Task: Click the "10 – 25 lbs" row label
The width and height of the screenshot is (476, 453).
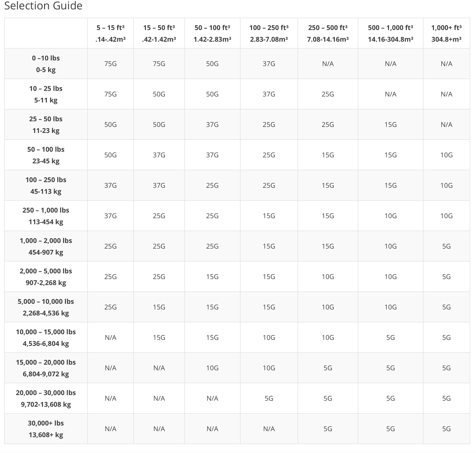Action: (46, 89)
